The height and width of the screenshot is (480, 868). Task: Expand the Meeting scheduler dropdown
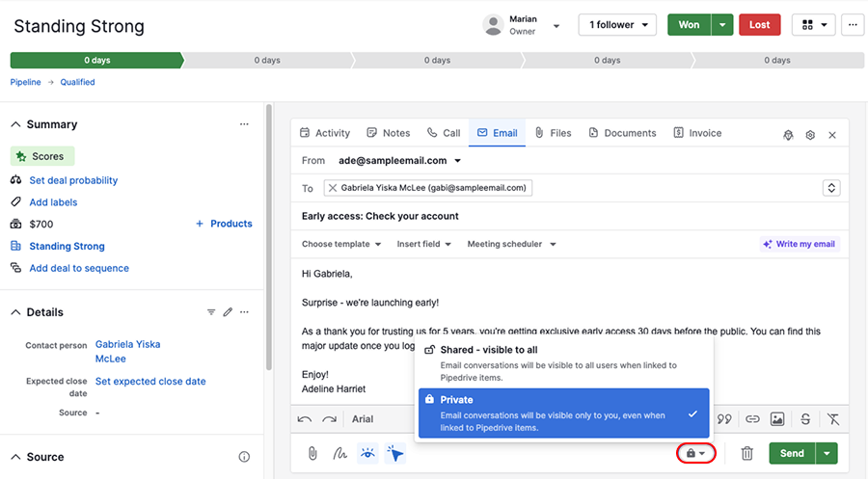coord(511,244)
